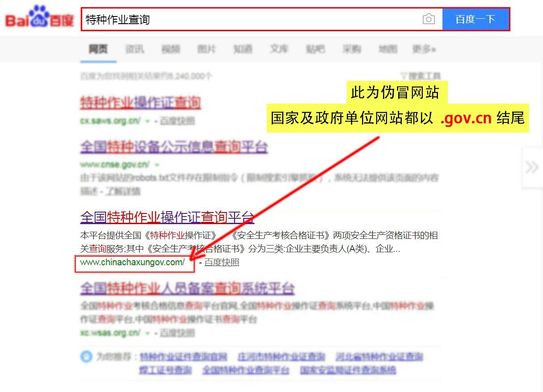This screenshot has height=392, width=543.
Task: Open 搜索工具 filter options
Action: 421,76
